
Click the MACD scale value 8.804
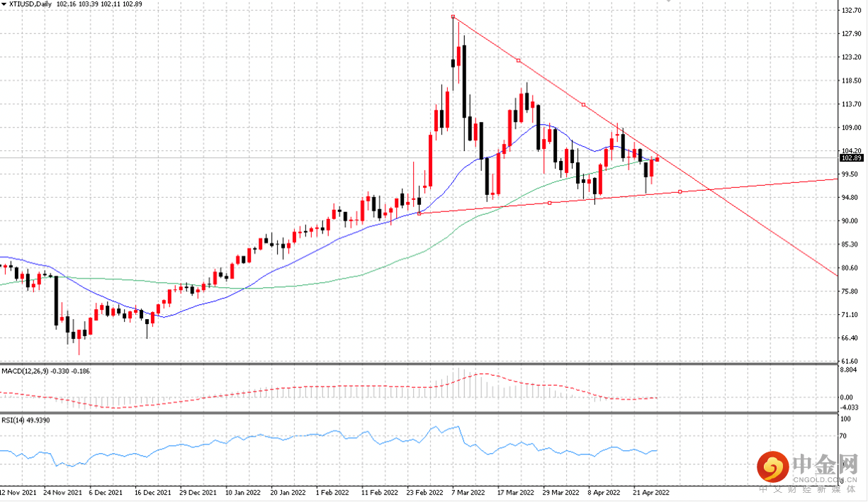pyautogui.click(x=849, y=370)
